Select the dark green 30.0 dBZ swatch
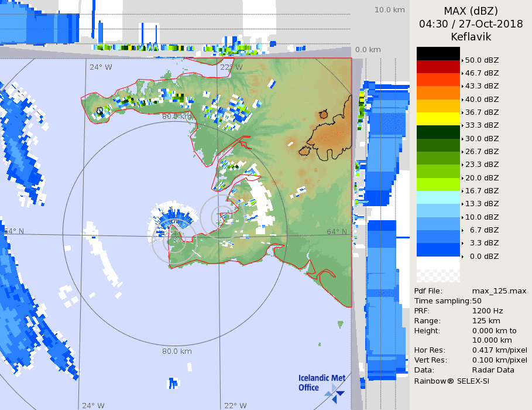 click(438, 132)
